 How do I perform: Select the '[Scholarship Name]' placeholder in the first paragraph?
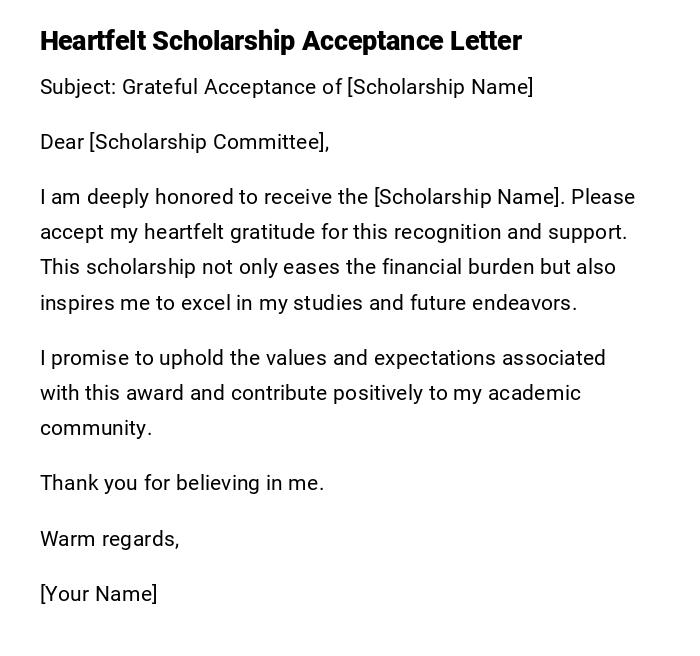[x=468, y=197]
